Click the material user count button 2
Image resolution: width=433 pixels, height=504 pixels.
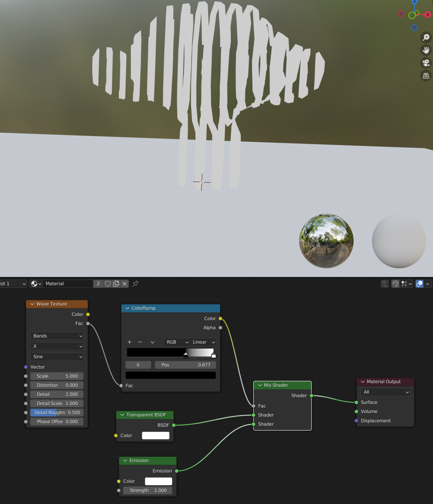[x=98, y=284]
